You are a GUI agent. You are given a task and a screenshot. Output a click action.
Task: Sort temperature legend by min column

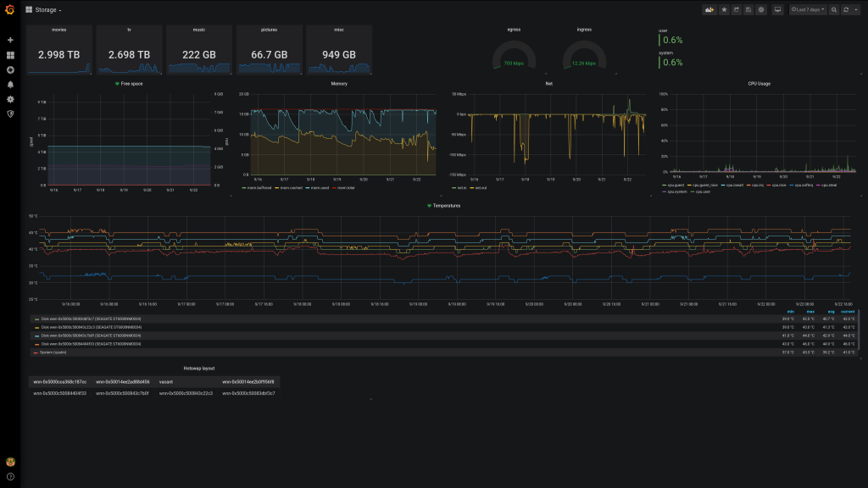[x=791, y=312]
